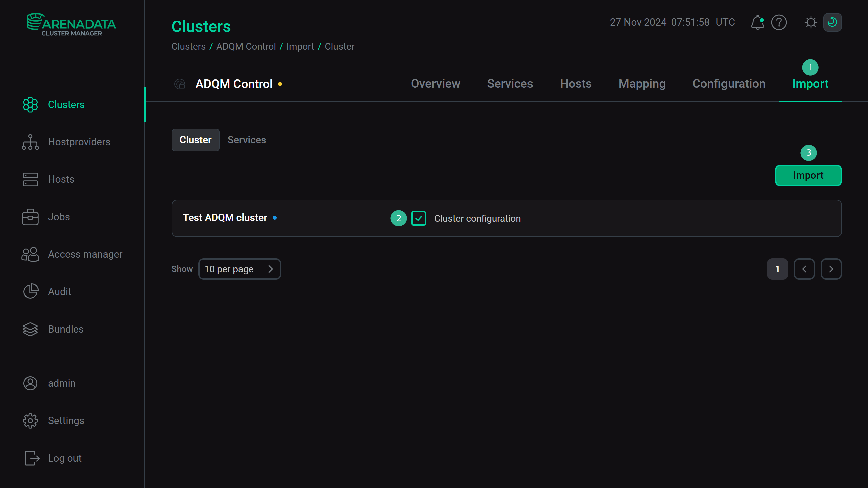
Task: Switch to the Overview tab
Action: 436,84
